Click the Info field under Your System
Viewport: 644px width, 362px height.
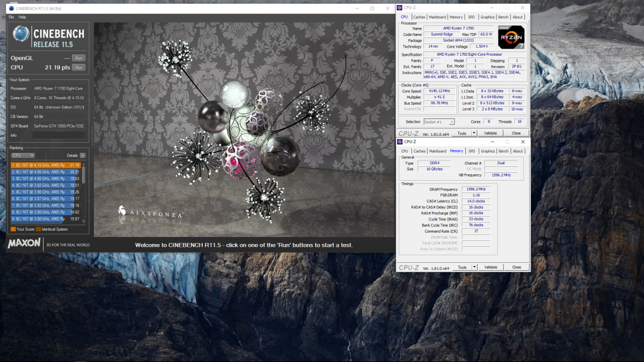[x=59, y=135]
